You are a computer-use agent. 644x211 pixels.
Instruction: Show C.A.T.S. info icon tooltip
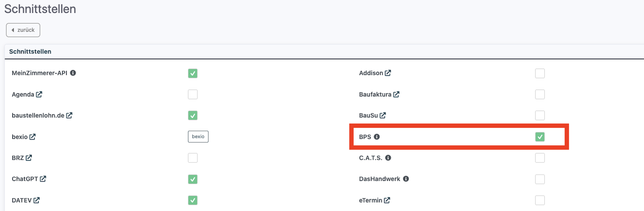point(388,158)
